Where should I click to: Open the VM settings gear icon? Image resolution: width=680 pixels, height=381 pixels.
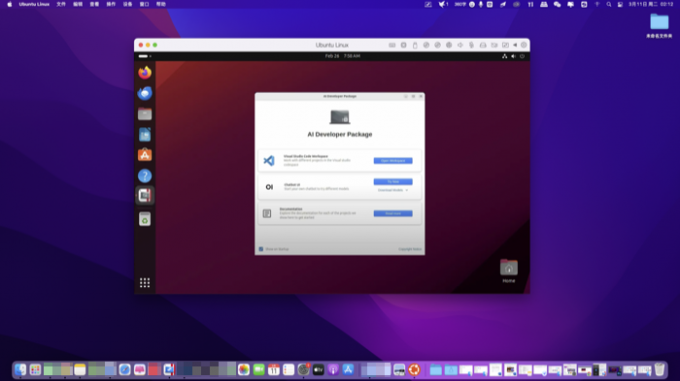[524, 45]
